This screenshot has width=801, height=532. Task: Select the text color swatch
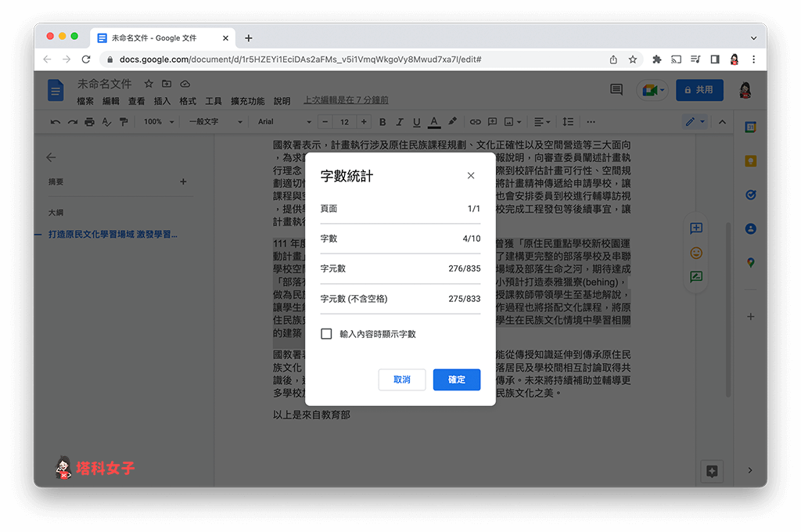(434, 122)
